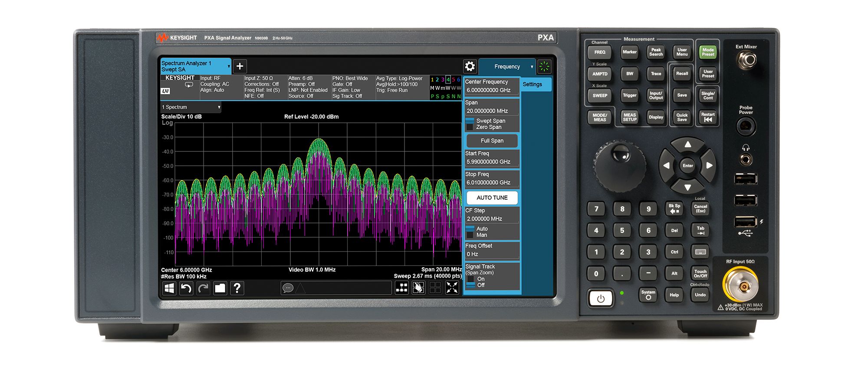The width and height of the screenshot is (868, 367).
Task: Click the redo arrow icon
Action: pos(203,288)
